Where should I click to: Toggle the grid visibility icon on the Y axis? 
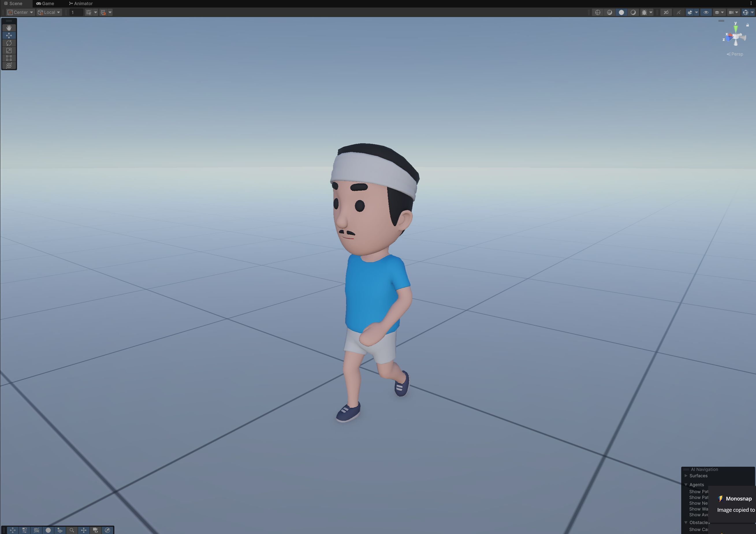89,12
